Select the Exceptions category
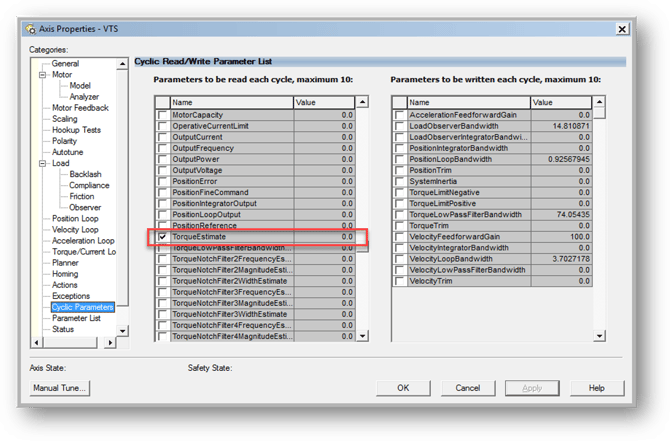 point(71,296)
